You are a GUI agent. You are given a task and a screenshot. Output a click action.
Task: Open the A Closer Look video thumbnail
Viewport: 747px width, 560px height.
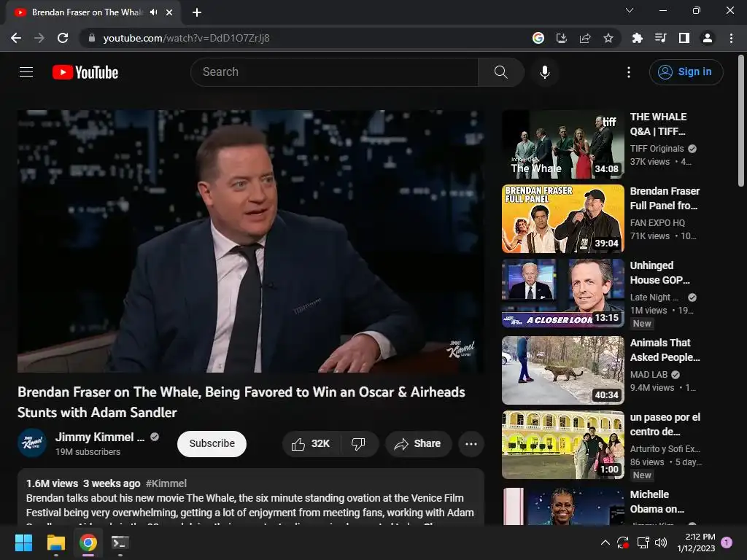click(x=563, y=293)
